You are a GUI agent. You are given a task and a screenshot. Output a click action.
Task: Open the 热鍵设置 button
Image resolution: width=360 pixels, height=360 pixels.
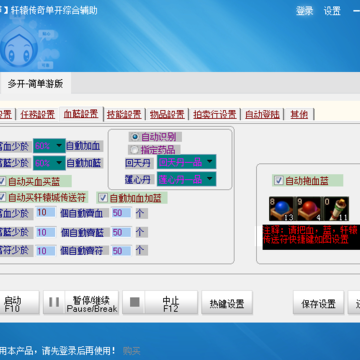(x=227, y=303)
